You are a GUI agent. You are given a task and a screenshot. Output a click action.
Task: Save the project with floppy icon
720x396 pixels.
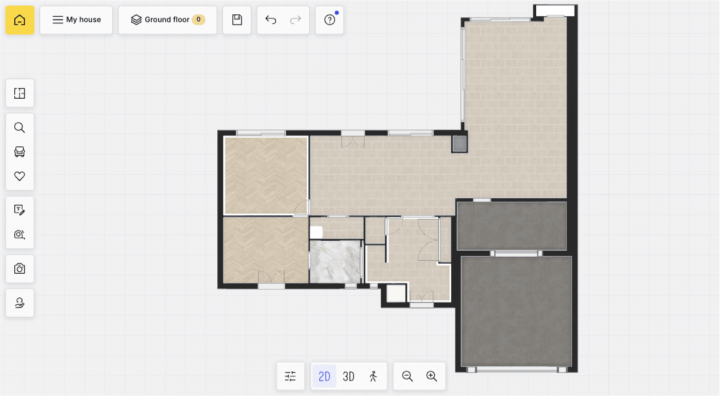[237, 20]
